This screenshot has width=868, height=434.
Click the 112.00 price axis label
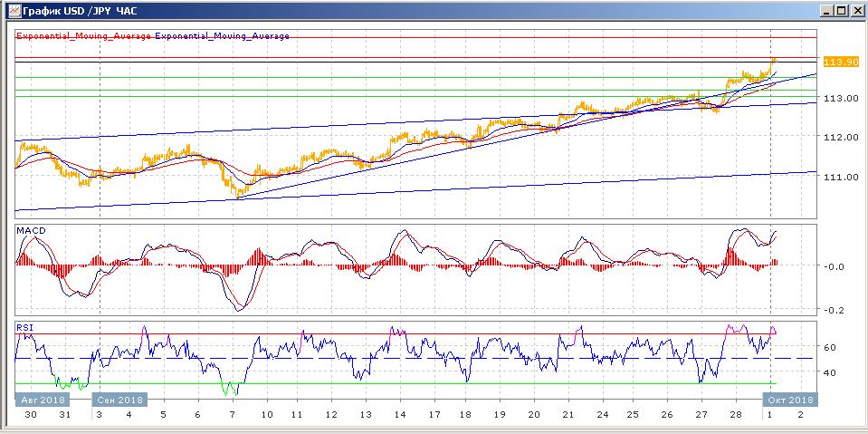pos(843,137)
